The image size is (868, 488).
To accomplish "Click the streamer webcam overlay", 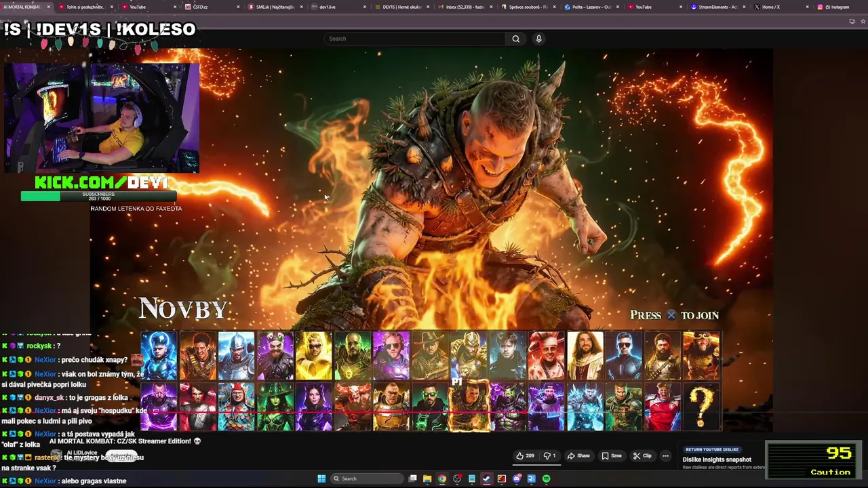I will [102, 118].
